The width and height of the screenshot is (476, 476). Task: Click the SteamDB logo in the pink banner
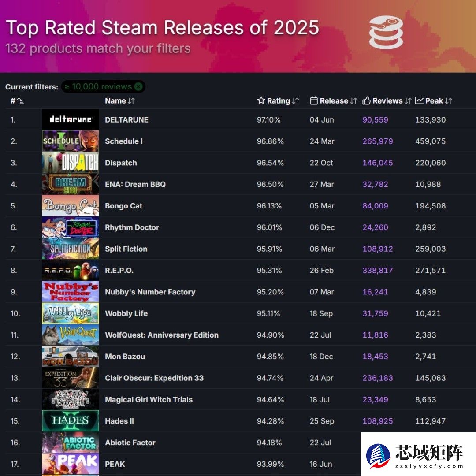point(386,32)
